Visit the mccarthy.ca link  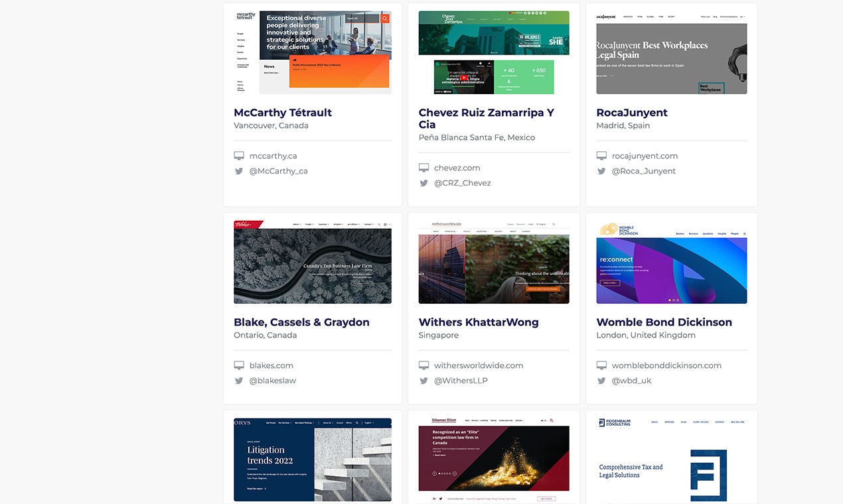click(273, 156)
